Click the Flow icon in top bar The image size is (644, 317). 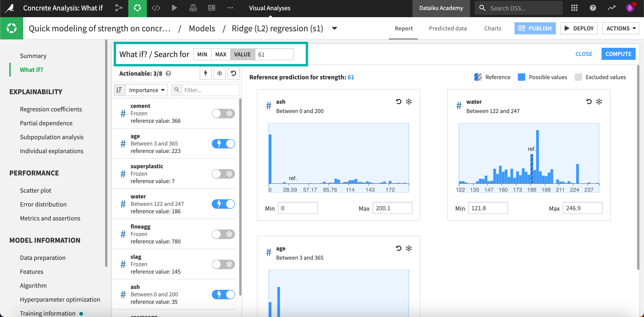119,8
